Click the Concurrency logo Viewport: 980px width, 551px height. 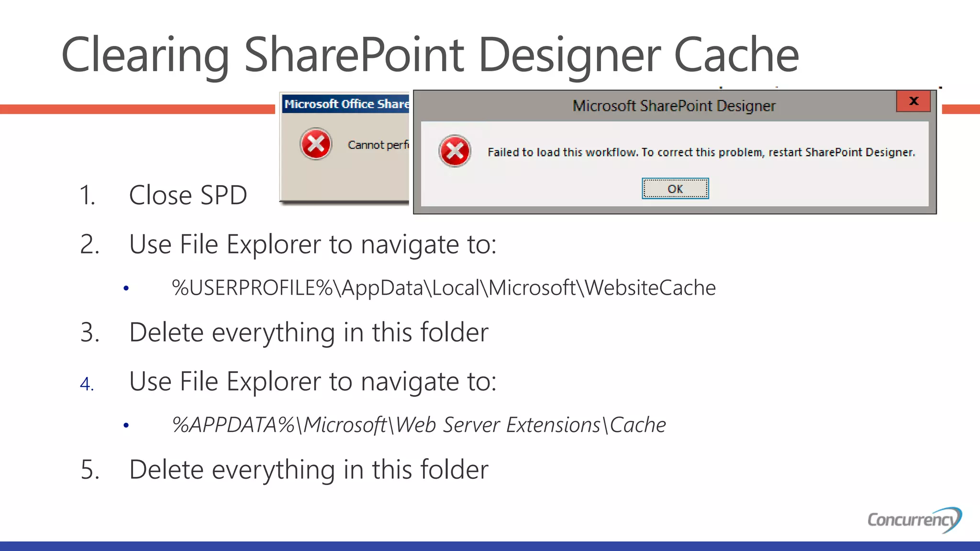(x=915, y=520)
